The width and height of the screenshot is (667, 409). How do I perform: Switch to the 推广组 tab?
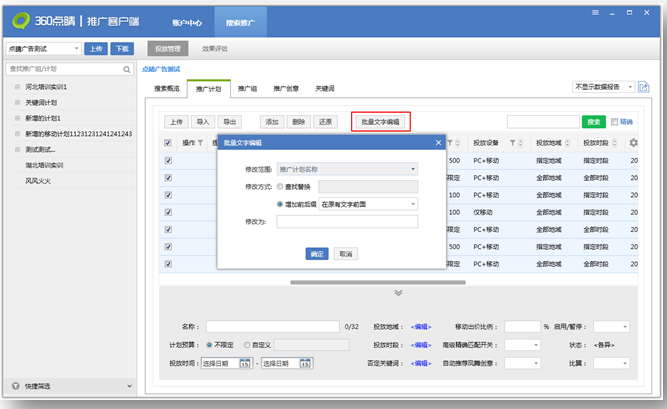coord(247,89)
